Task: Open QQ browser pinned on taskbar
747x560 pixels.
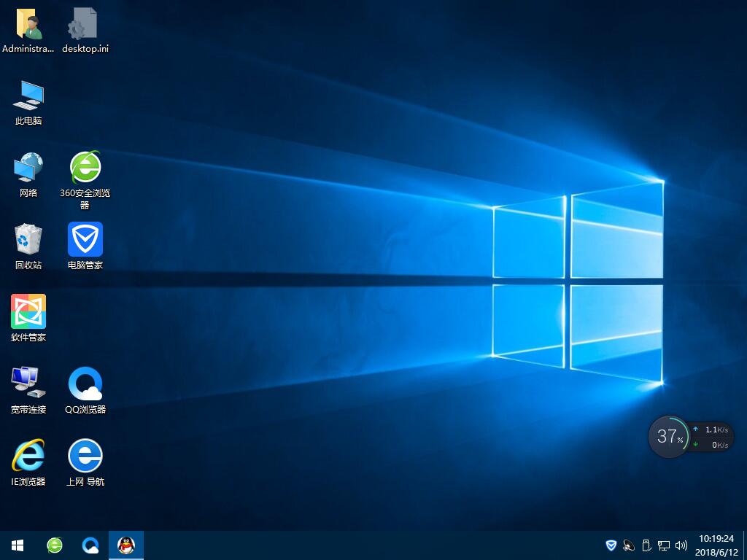Action: coord(90,545)
